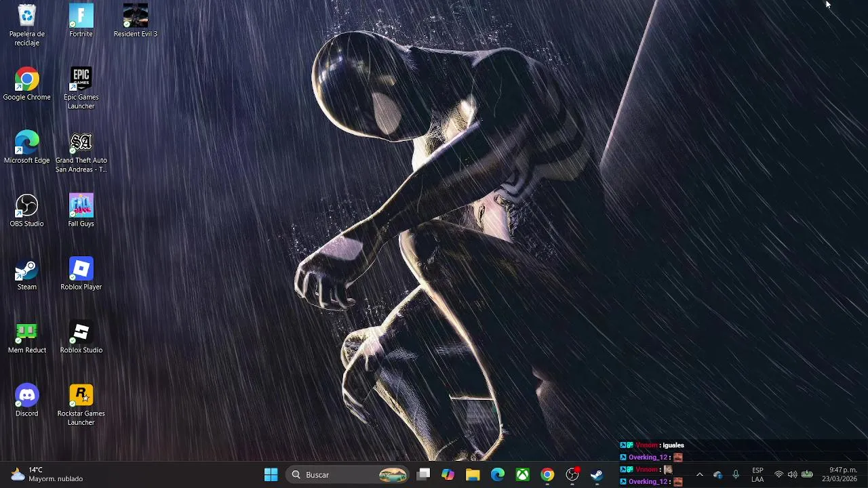The width and height of the screenshot is (868, 488).
Task: Expand the hidden system tray icons chevron
Action: 700,474
